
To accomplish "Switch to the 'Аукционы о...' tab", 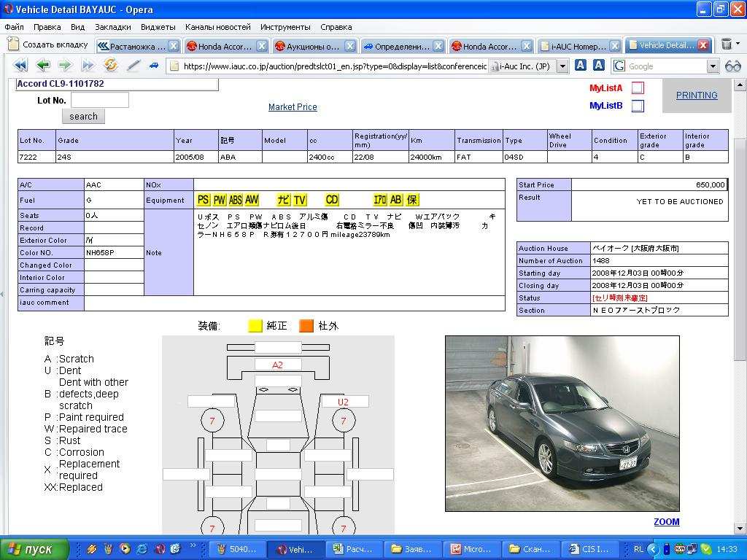I will pos(314,46).
